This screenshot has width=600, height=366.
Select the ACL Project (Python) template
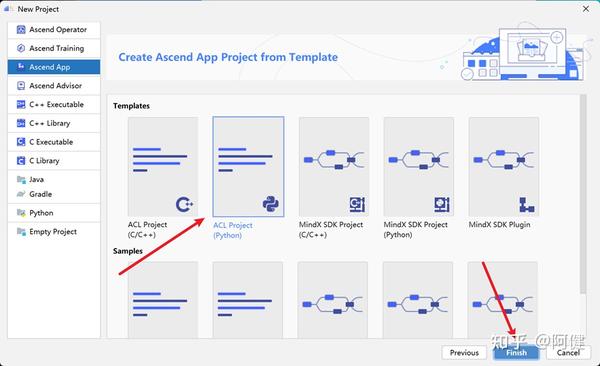pos(248,178)
